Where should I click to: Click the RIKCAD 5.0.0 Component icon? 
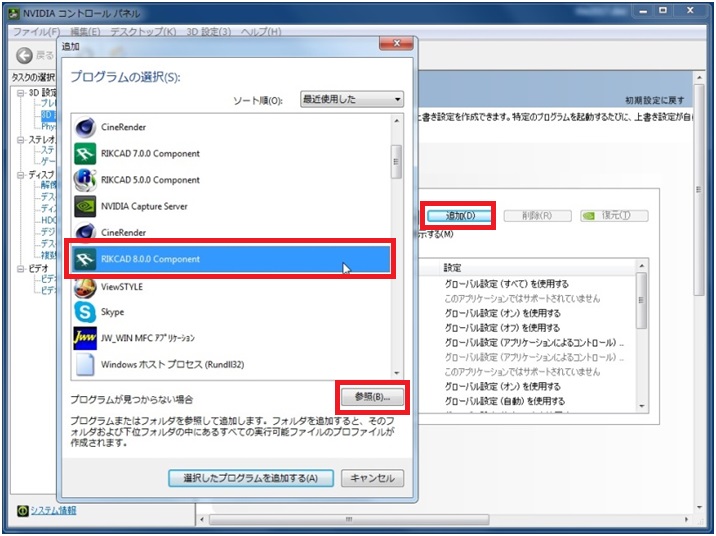coord(85,180)
